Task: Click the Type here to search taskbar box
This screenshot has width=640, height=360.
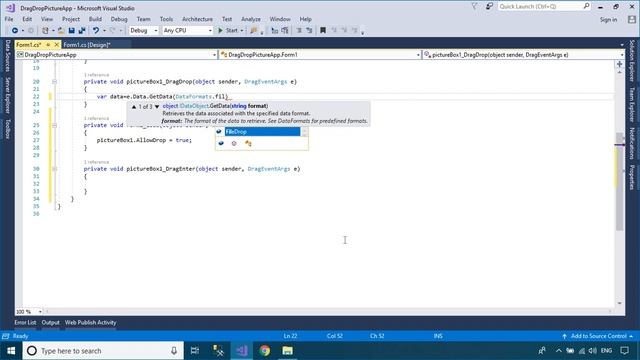Action: click(103, 351)
